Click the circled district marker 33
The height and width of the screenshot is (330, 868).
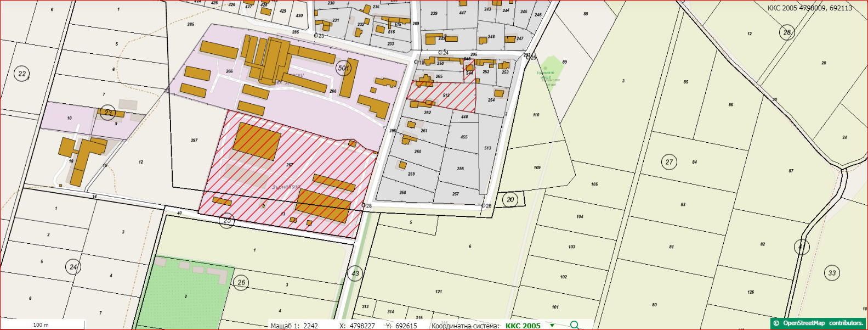(x=832, y=273)
